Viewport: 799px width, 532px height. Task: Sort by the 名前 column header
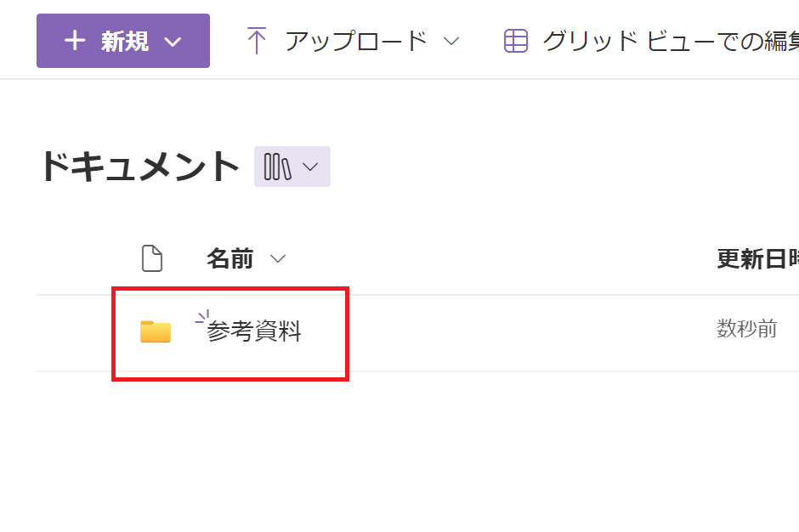click(229, 258)
